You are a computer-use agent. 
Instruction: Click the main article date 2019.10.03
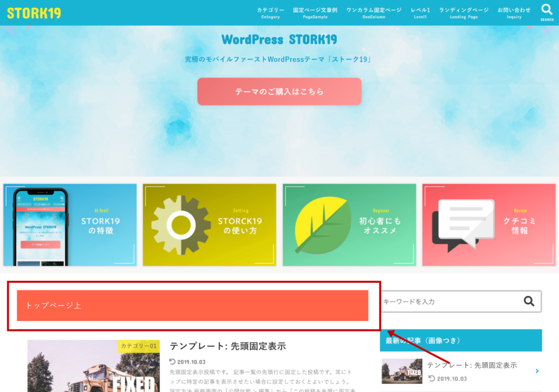click(188, 361)
